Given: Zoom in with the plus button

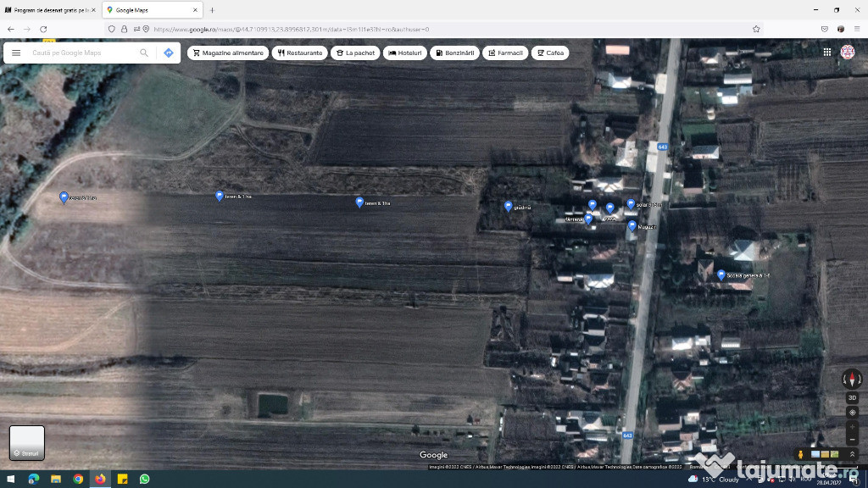Looking at the screenshot, I should (x=852, y=427).
